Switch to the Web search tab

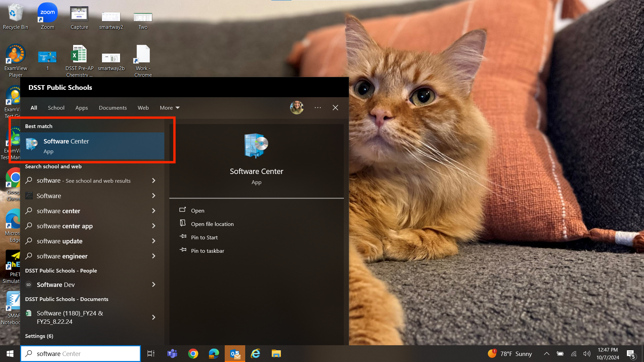point(143,108)
